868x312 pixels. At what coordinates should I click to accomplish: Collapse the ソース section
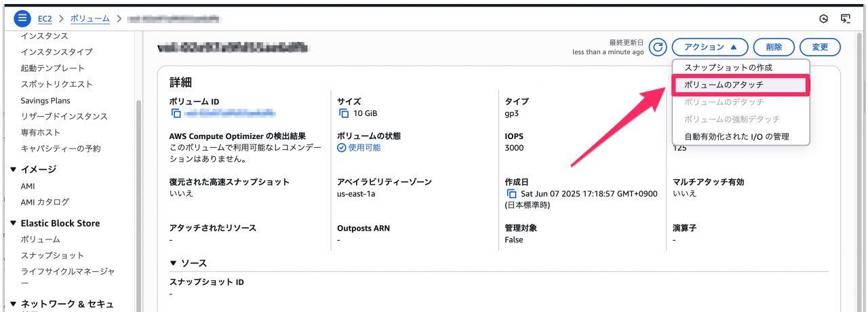174,263
